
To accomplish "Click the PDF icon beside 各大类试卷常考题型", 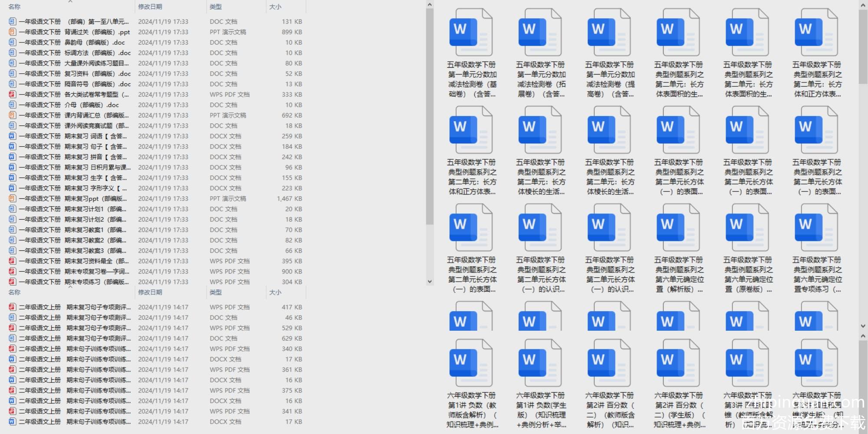I will tap(12, 94).
